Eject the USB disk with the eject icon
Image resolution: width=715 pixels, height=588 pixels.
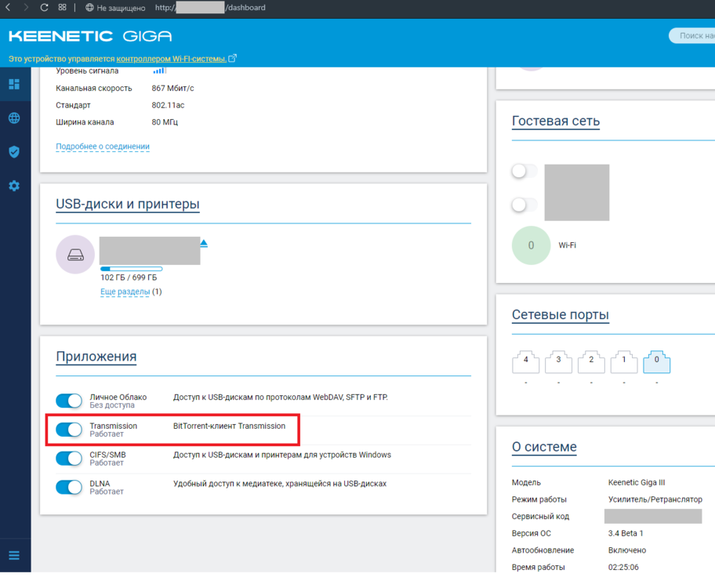coord(204,244)
